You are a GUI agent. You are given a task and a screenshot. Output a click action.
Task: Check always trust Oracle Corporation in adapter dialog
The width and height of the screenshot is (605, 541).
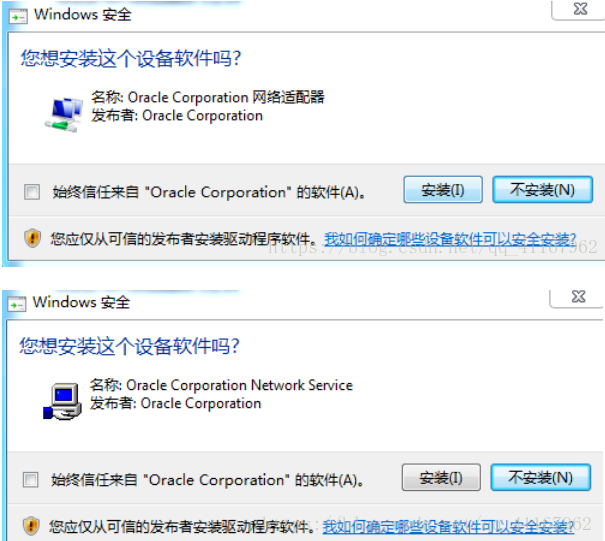coord(32,192)
